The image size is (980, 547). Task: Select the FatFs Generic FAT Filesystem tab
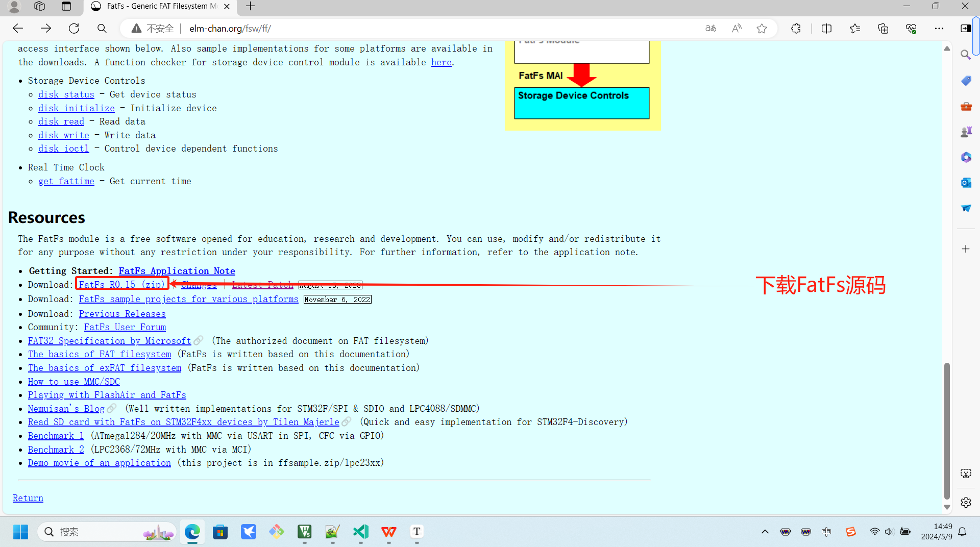160,6
